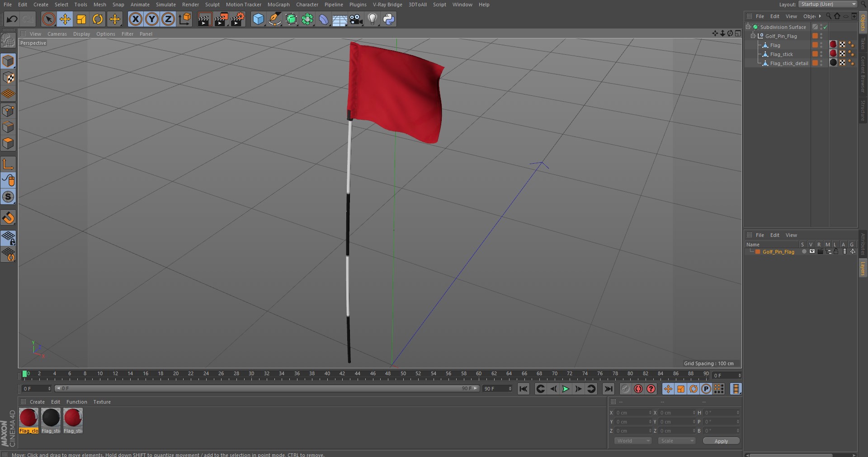Toggle Autokeying button

click(638, 389)
